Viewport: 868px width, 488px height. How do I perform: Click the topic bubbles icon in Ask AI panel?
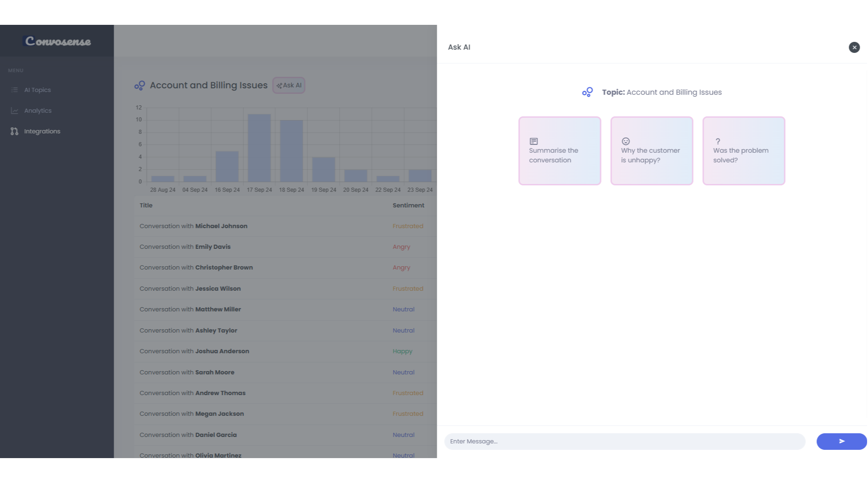587,92
